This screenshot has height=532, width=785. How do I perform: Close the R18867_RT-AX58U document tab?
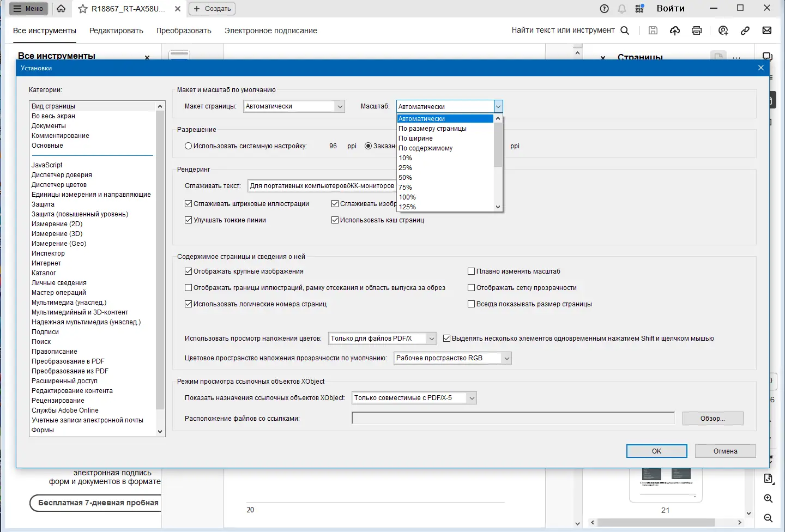point(178,9)
